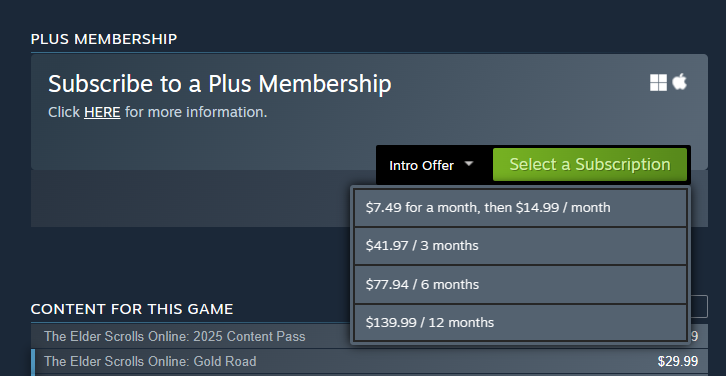The width and height of the screenshot is (726, 376).
Task: Click the Windows platform icon
Action: pyautogui.click(x=658, y=83)
